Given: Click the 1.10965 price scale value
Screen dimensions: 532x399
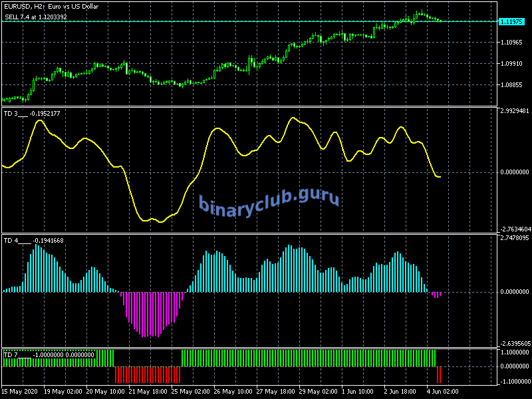Looking at the screenshot, I should coord(513,43).
